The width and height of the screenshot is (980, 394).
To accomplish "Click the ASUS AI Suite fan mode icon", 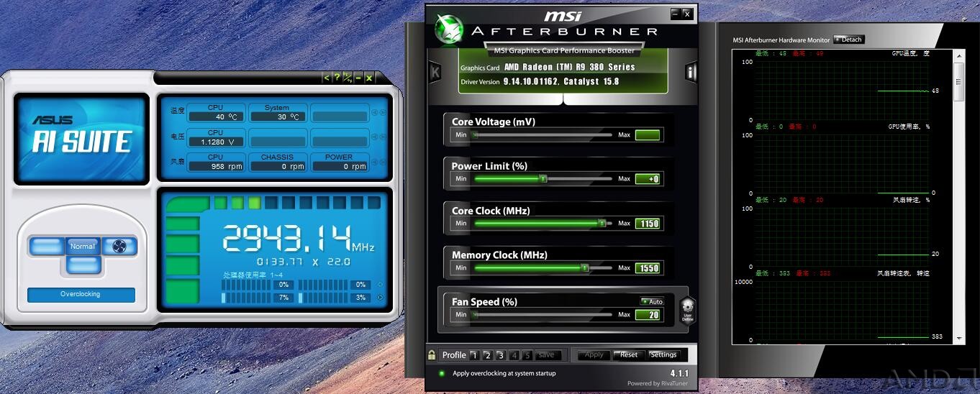I will [119, 247].
